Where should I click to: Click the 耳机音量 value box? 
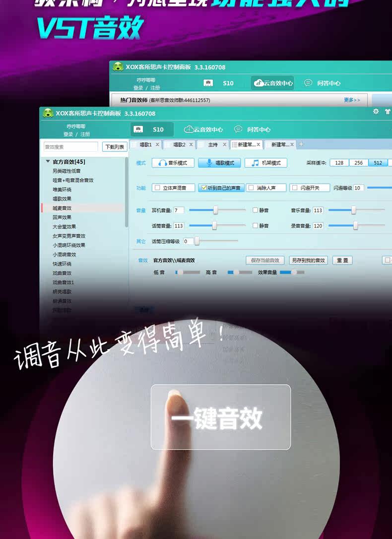[179, 210]
